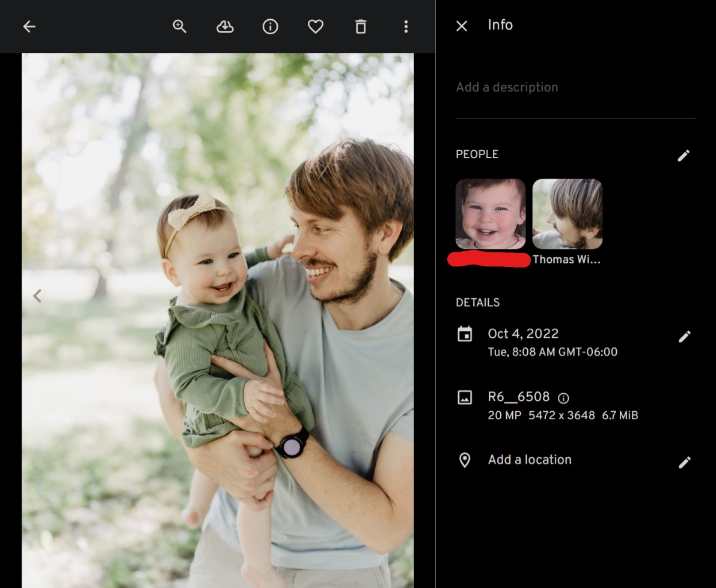This screenshot has height=588, width=716.
Task: Click the zoom magnifier icon
Action: pyautogui.click(x=180, y=26)
